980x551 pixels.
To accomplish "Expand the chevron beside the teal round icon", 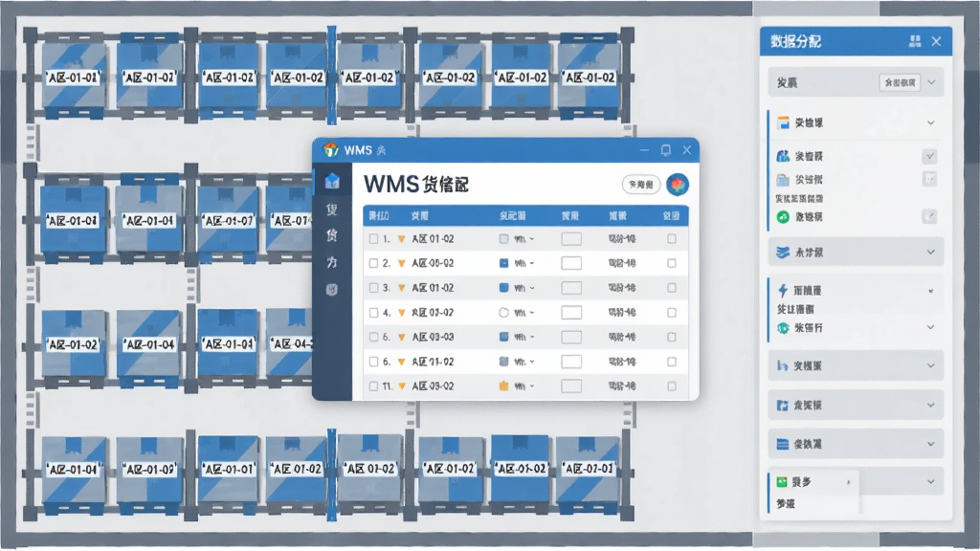I will 930,327.
